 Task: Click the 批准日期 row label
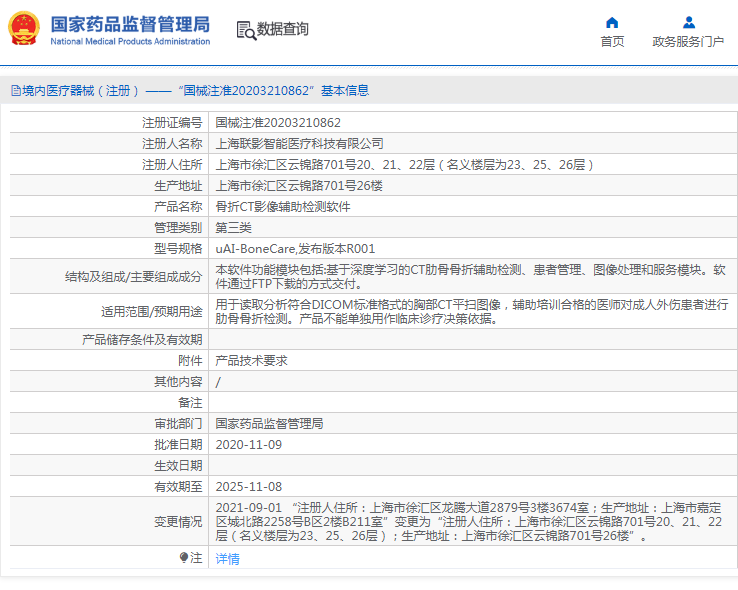click(178, 445)
